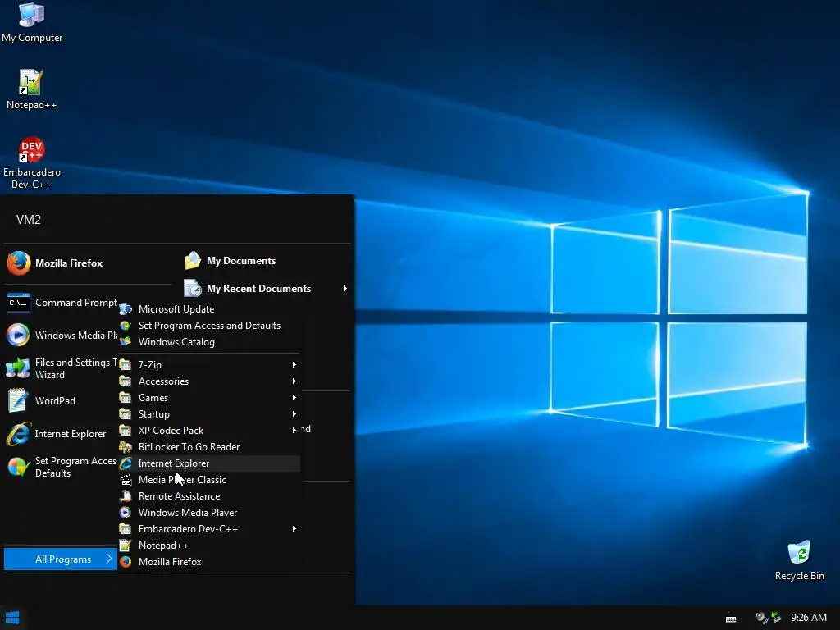Open Mozilla Firefox pinned label

[69, 263]
